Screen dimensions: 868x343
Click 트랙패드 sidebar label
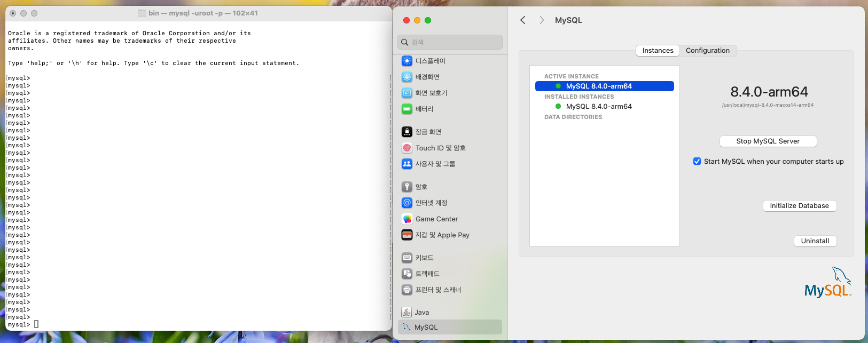pos(427,274)
